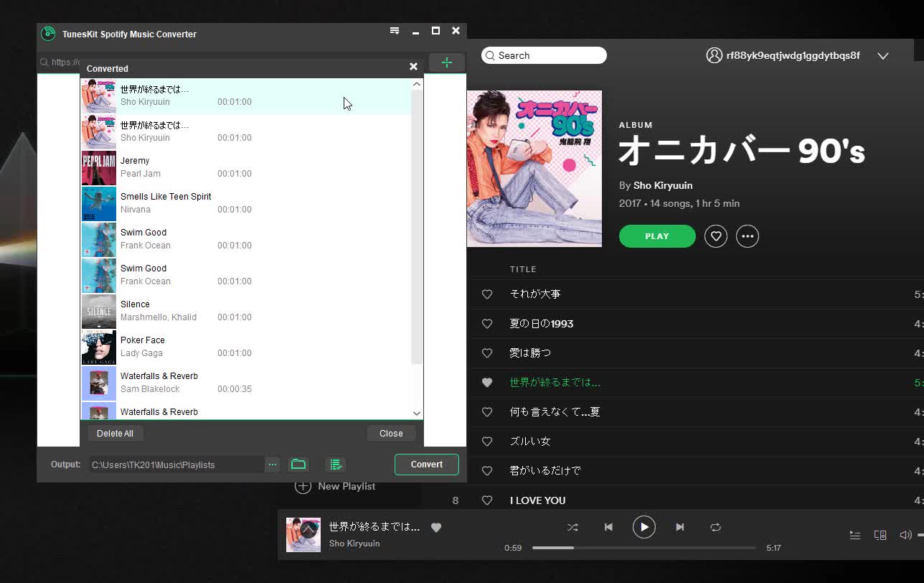Viewport: 924px width, 583px height.
Task: Click the Pearl Jam album thumbnail
Action: click(x=99, y=168)
